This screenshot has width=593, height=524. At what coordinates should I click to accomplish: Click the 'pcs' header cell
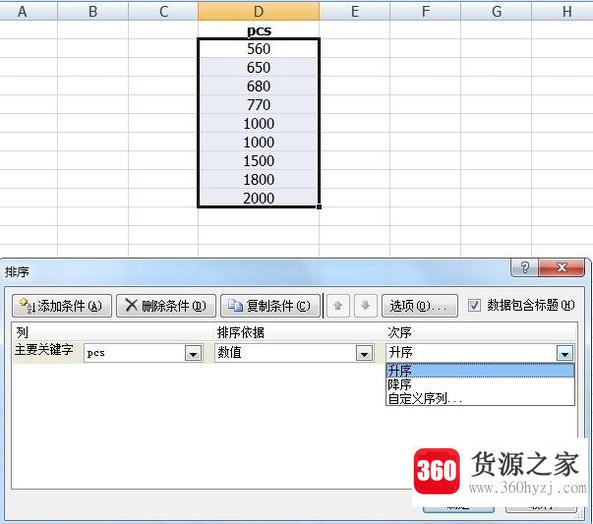tap(259, 30)
